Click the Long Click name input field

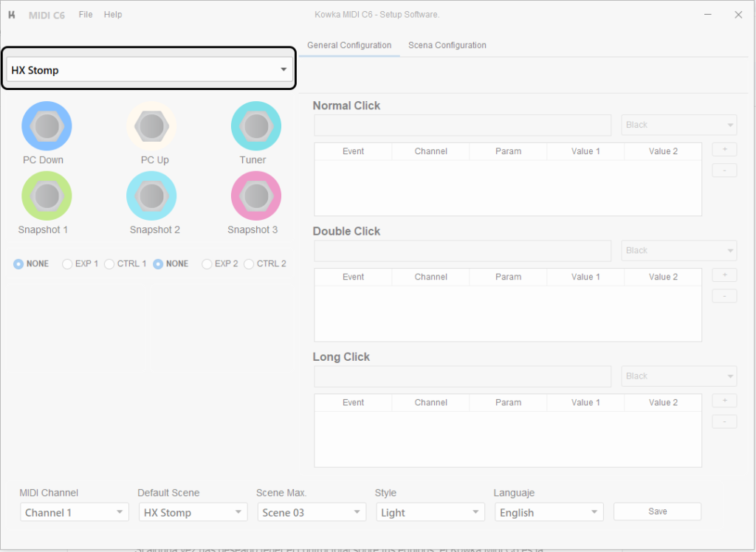462,376
